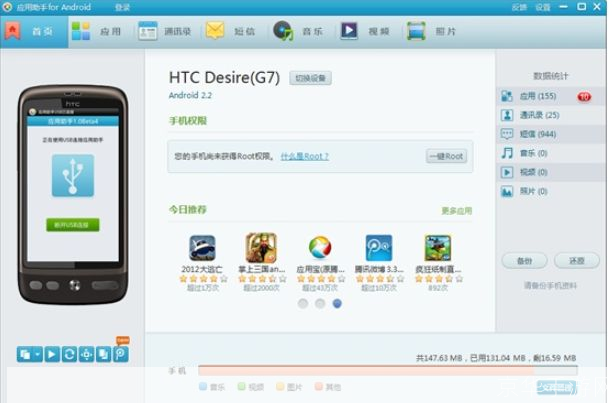Image resolution: width=612 pixels, height=403 pixels.
Task: Click the copy pages icon below phone
Action: pyautogui.click(x=103, y=354)
